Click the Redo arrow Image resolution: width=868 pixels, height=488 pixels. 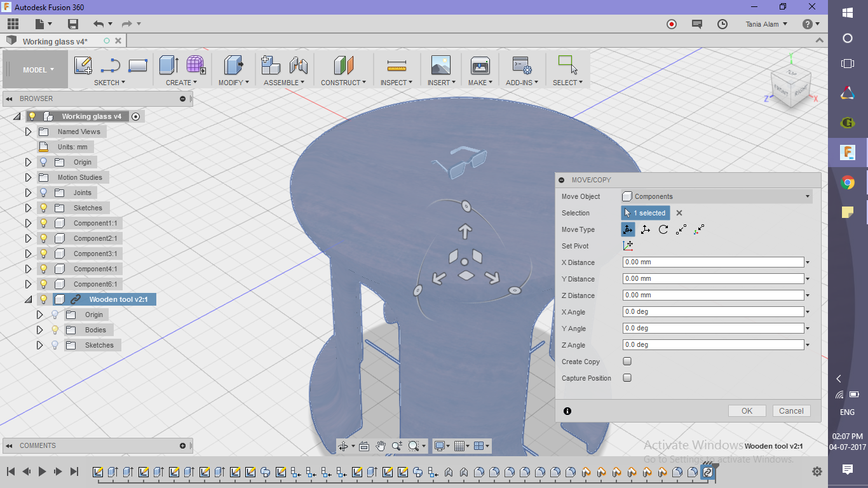click(126, 24)
